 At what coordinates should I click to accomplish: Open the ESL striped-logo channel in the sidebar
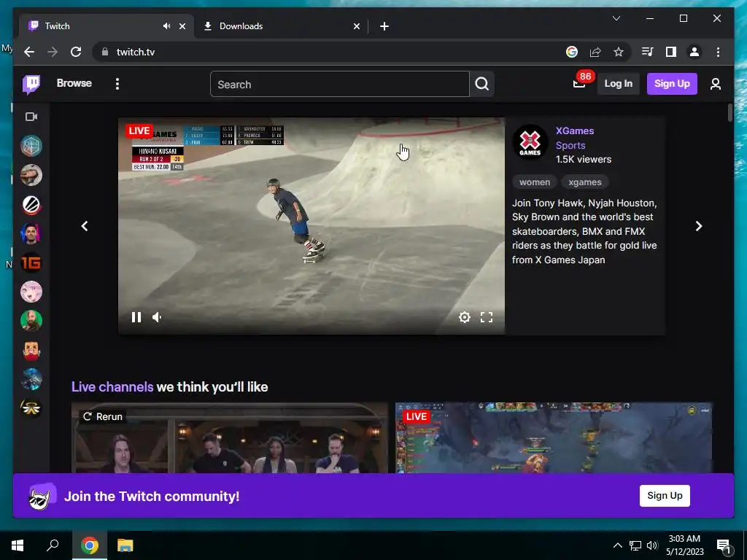(31, 204)
